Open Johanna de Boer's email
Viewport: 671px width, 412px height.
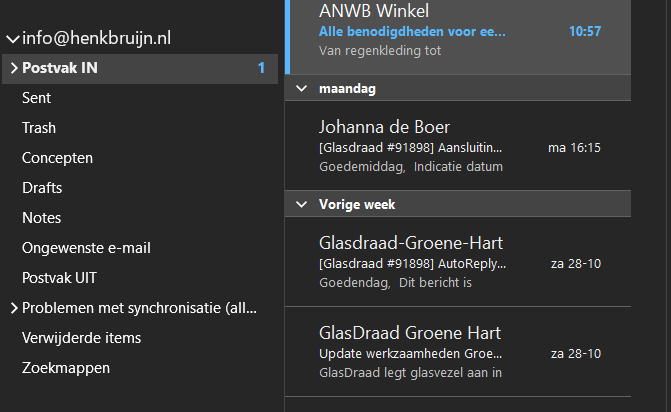[458, 146]
